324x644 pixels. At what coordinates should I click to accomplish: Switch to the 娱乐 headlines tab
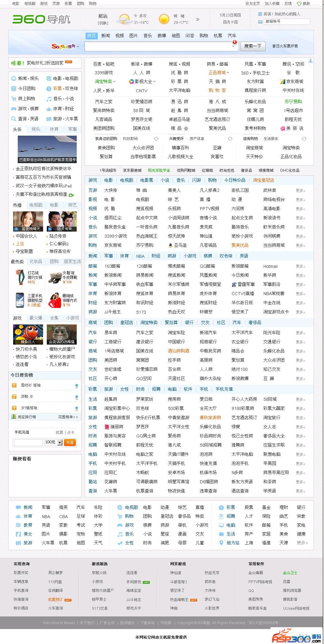(x=36, y=129)
